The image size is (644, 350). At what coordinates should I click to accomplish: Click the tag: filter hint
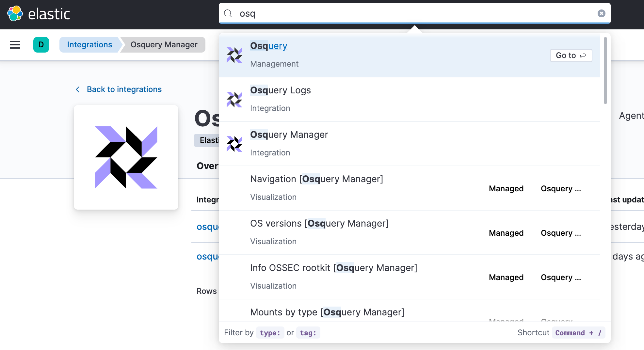[308, 333]
